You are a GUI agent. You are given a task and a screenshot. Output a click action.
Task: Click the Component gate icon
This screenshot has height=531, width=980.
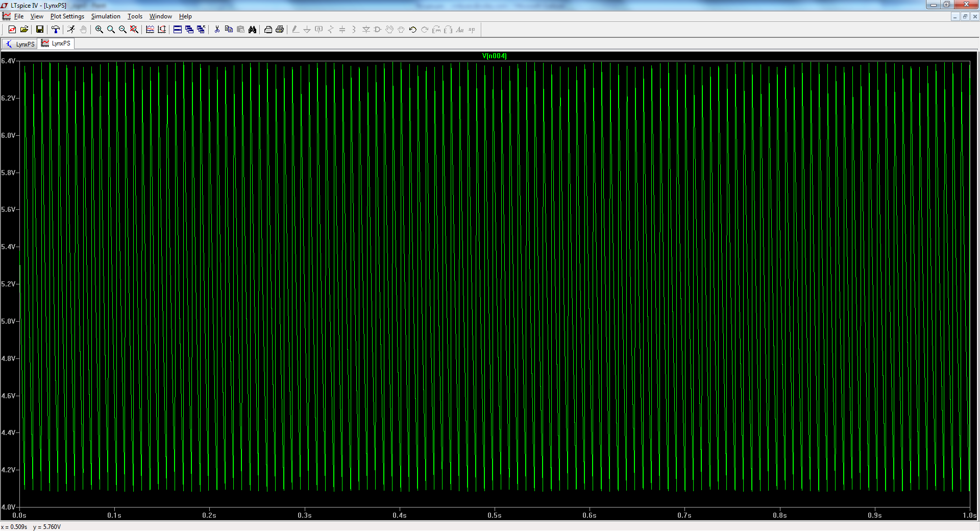coord(378,30)
